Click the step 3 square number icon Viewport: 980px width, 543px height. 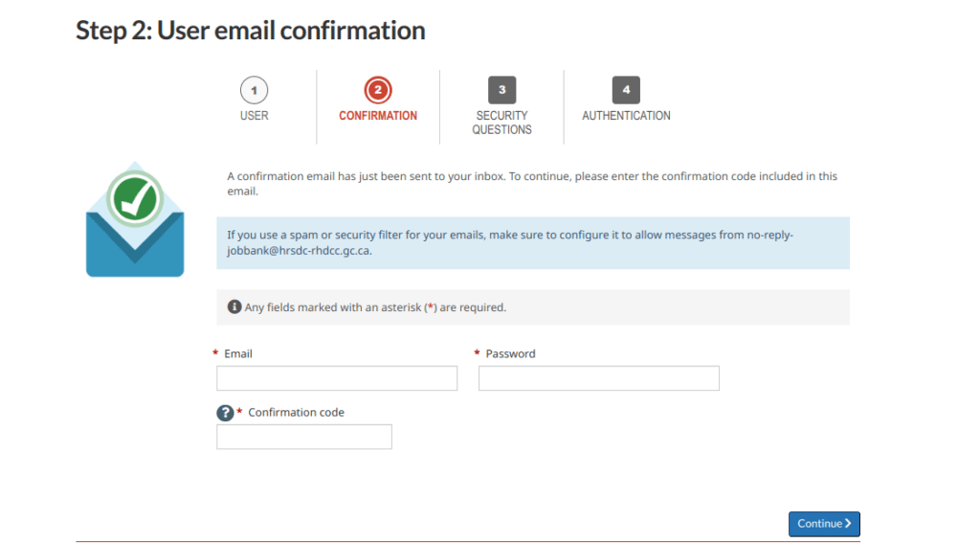pos(501,90)
